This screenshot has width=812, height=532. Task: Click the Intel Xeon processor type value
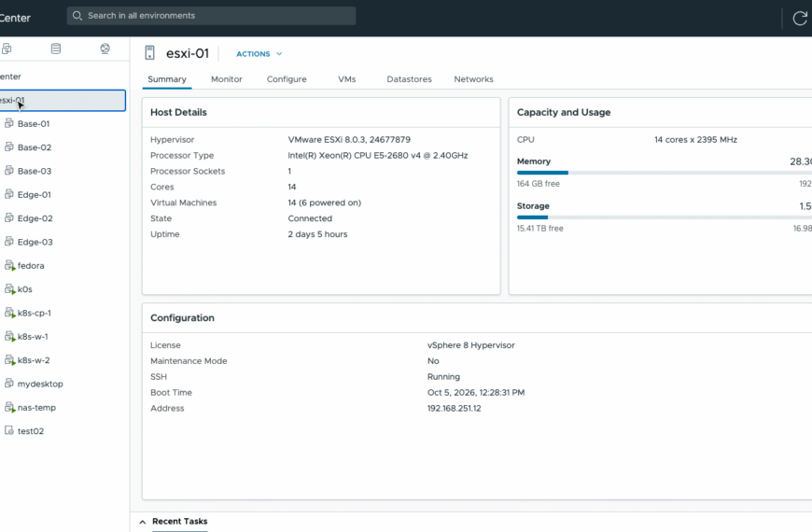[x=377, y=156]
